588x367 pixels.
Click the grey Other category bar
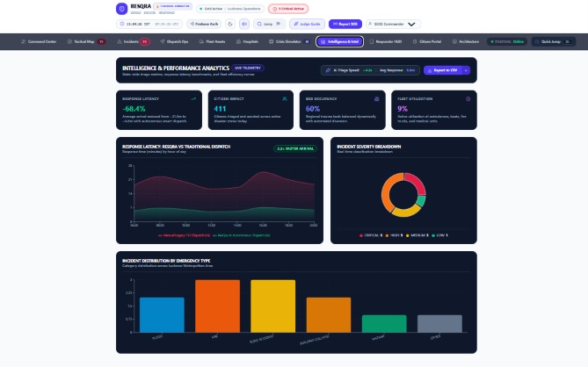[439, 324]
